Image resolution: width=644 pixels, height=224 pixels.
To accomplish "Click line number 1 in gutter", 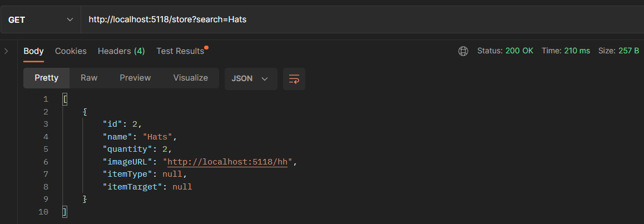I will click(x=46, y=99).
